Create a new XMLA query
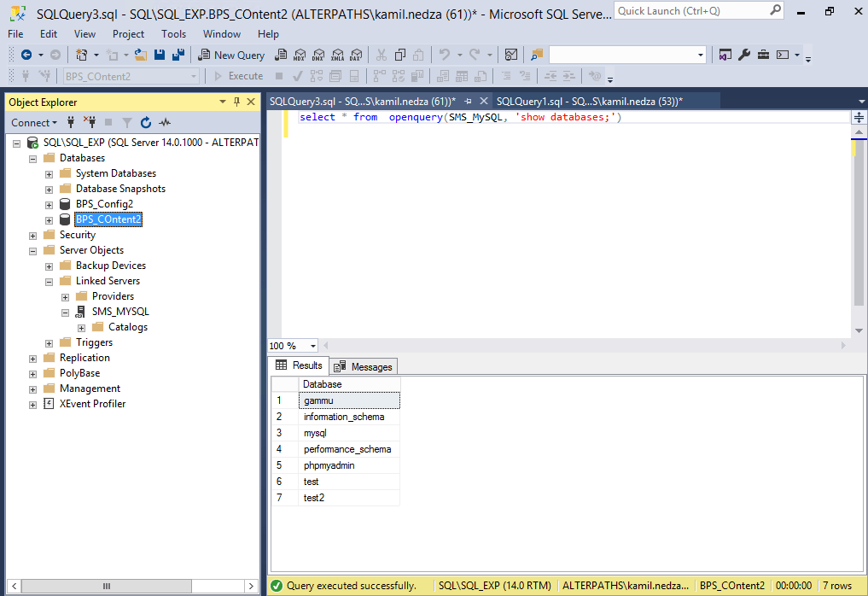This screenshot has height=596, width=868. (338, 55)
